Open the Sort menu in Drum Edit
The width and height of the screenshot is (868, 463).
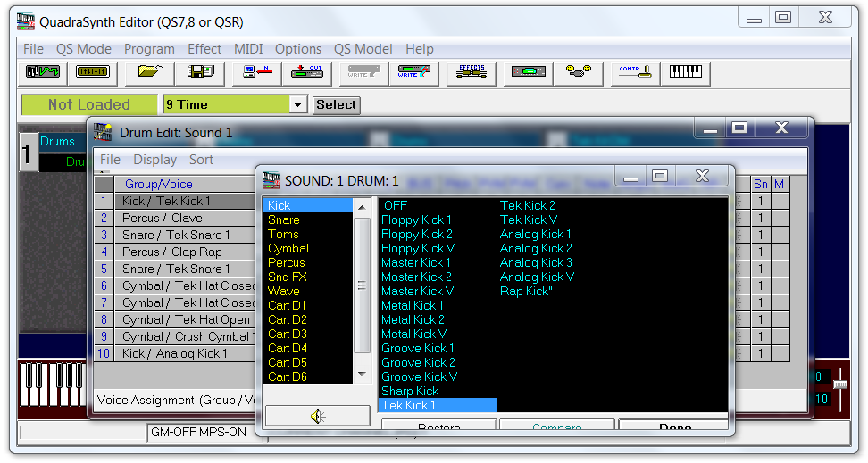click(201, 160)
